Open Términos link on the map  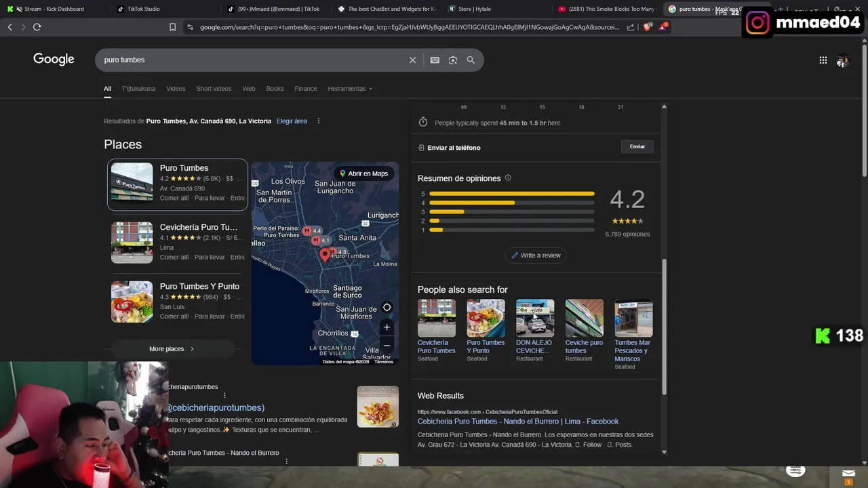click(x=384, y=362)
